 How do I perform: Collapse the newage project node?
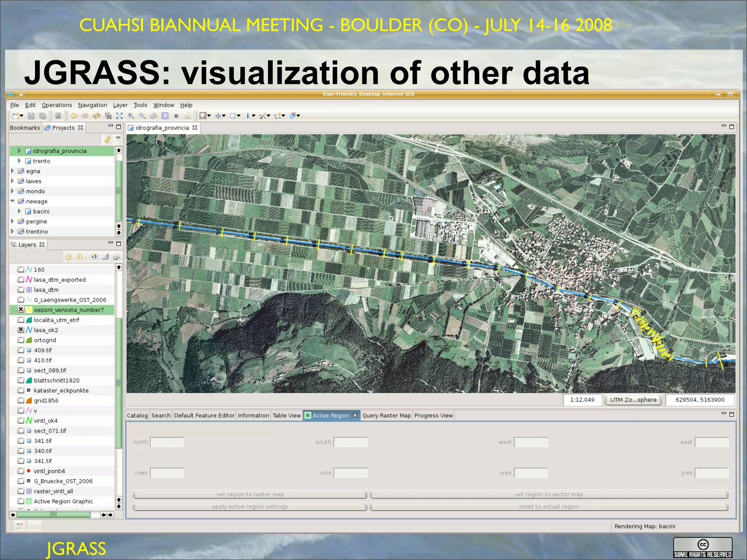pos(13,201)
